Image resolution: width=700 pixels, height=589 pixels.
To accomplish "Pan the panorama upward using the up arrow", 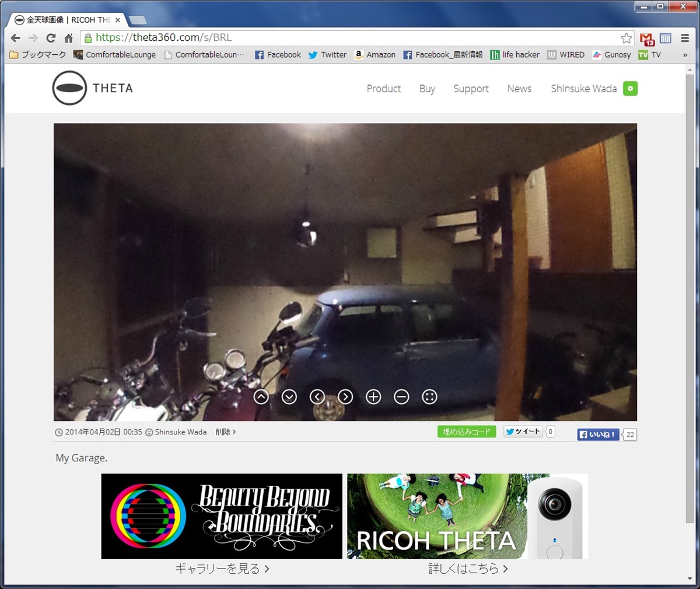I will (261, 397).
